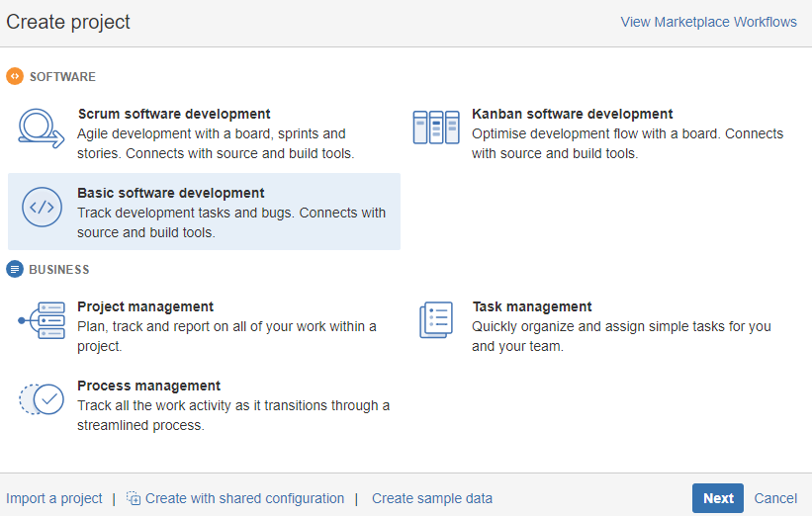
Task: Cancel the Create project dialog
Action: (x=775, y=498)
